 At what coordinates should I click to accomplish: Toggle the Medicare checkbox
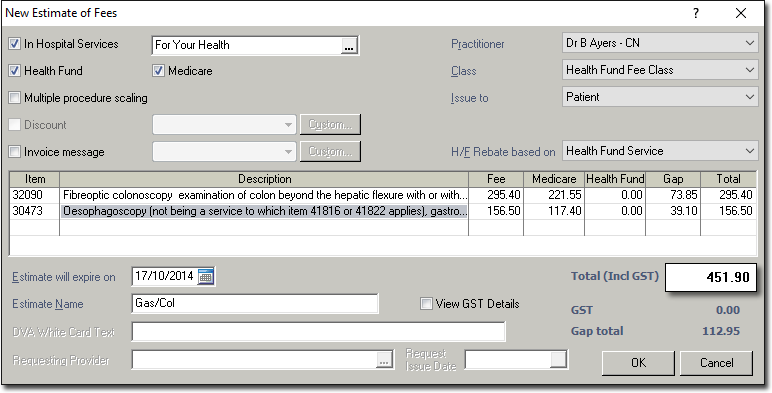pyautogui.click(x=158, y=71)
